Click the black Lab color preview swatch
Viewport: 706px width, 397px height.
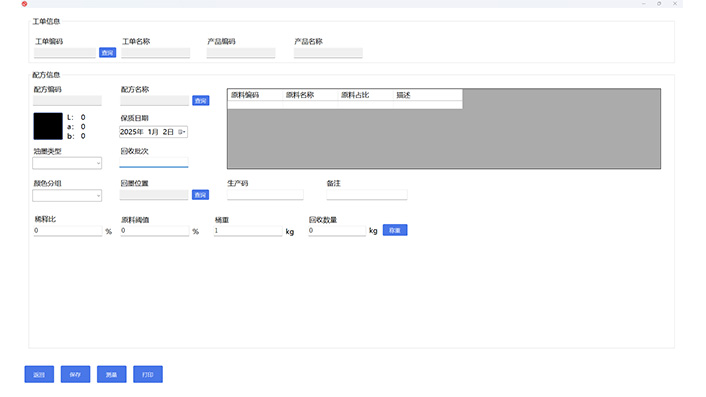click(48, 126)
